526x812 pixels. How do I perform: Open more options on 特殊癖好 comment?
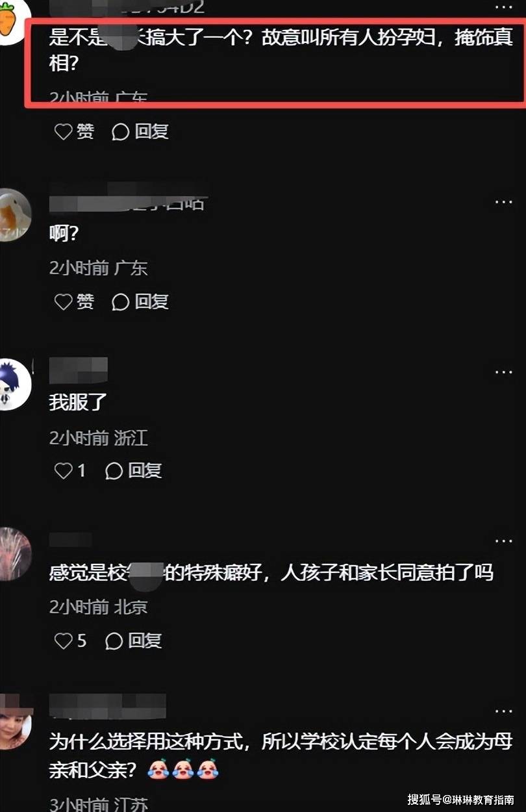(x=504, y=541)
